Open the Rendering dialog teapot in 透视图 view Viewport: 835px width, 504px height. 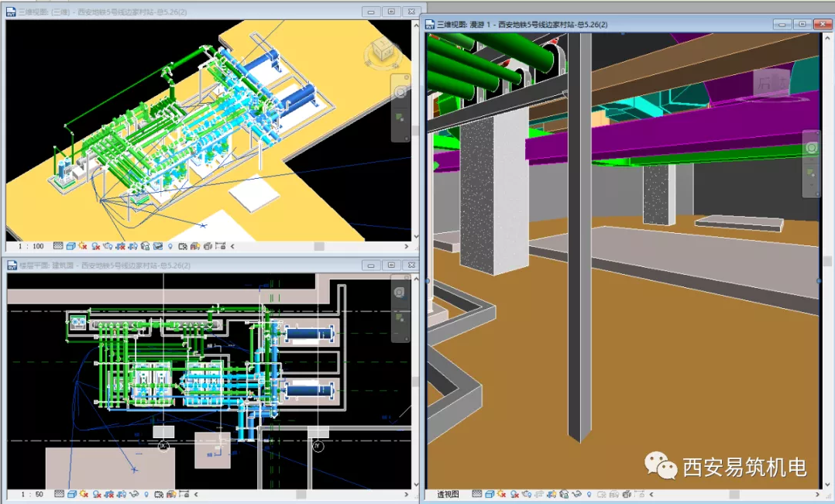coord(527,494)
